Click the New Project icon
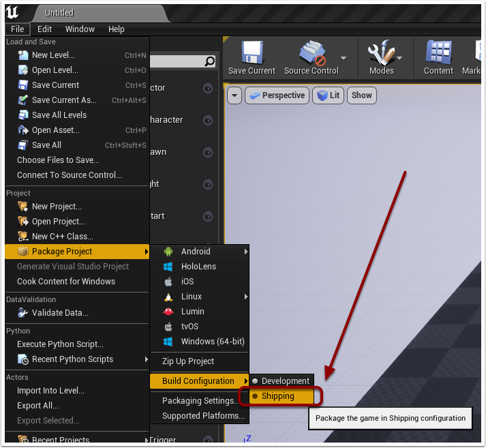Screen dimensions: 486x448 (23, 207)
